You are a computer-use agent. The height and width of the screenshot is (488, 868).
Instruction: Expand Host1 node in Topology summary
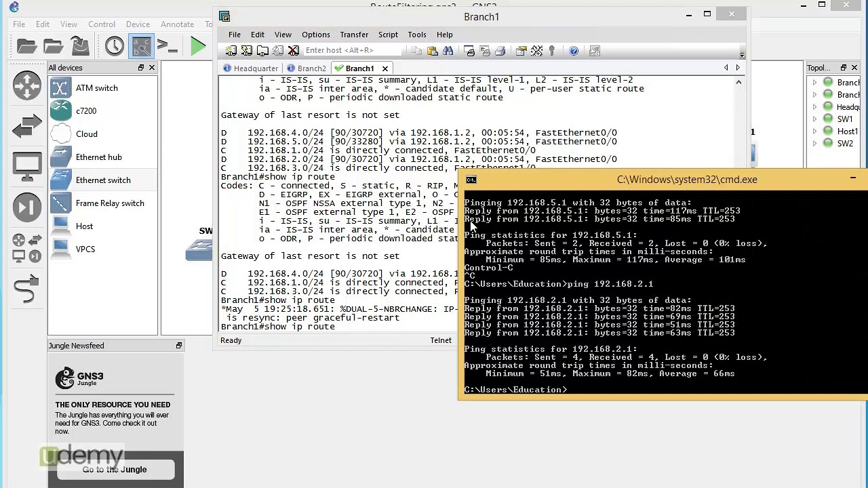[x=814, y=131]
